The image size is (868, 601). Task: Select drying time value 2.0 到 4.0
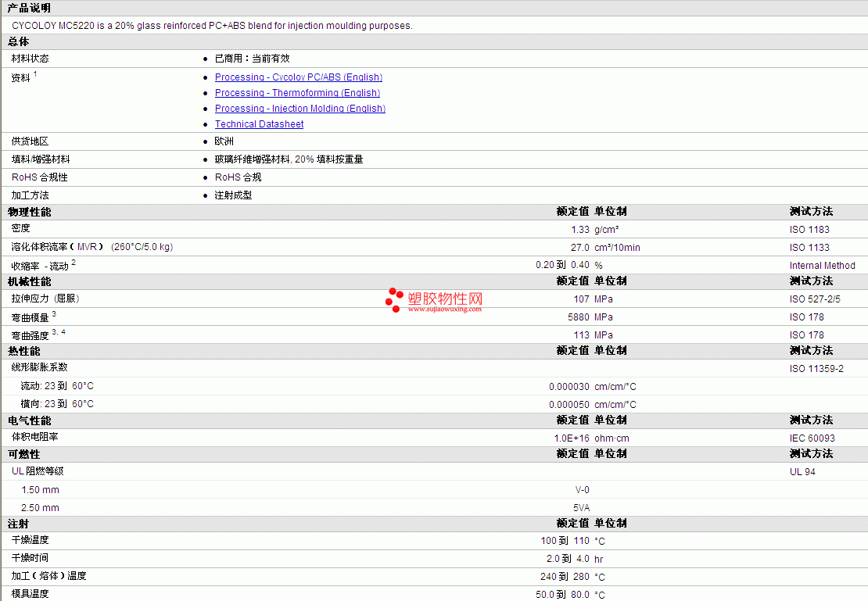[x=568, y=558]
